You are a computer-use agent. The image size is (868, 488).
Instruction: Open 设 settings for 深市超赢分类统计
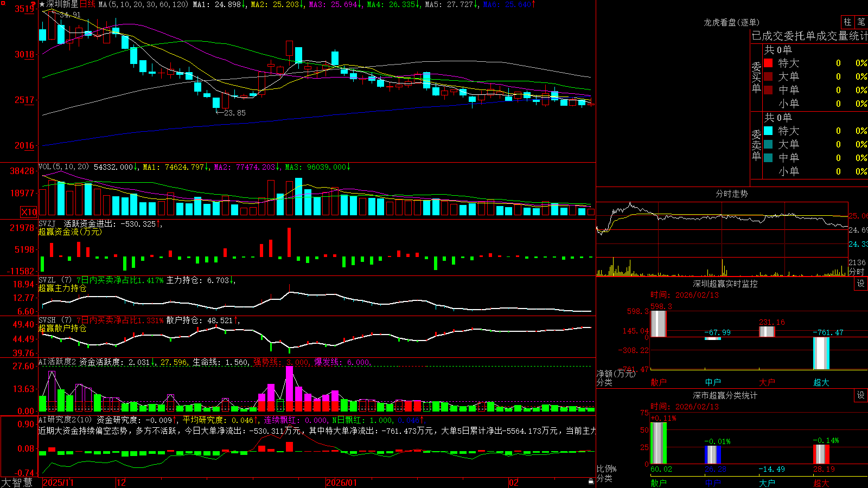point(861,395)
